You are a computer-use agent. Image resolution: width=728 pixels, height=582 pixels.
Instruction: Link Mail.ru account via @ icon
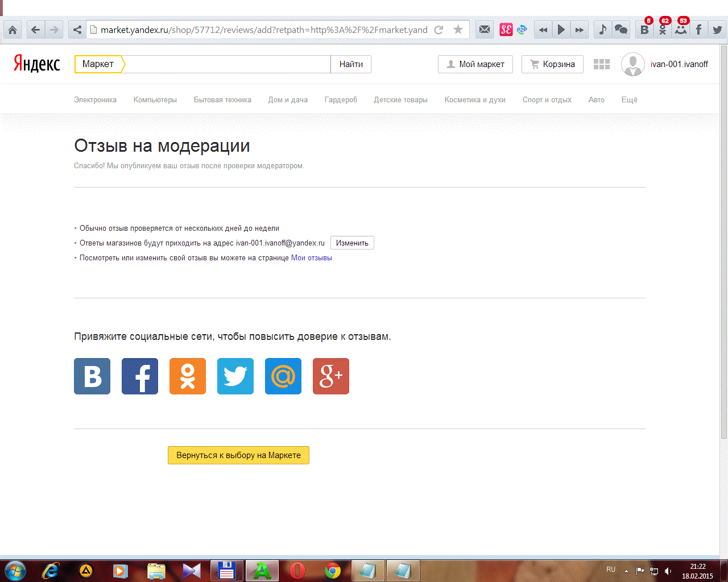click(x=283, y=376)
